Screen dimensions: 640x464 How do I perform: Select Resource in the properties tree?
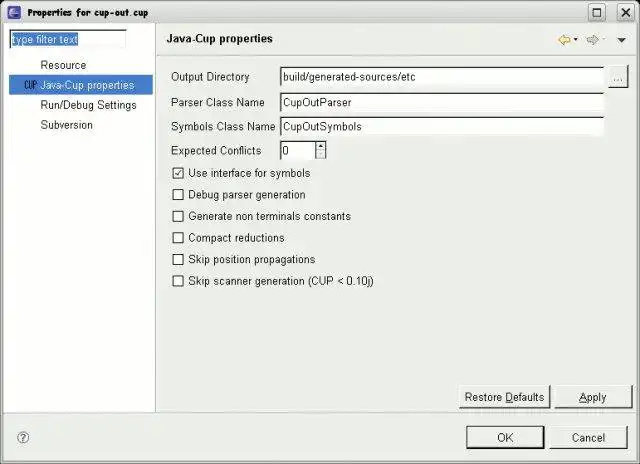click(x=63, y=65)
